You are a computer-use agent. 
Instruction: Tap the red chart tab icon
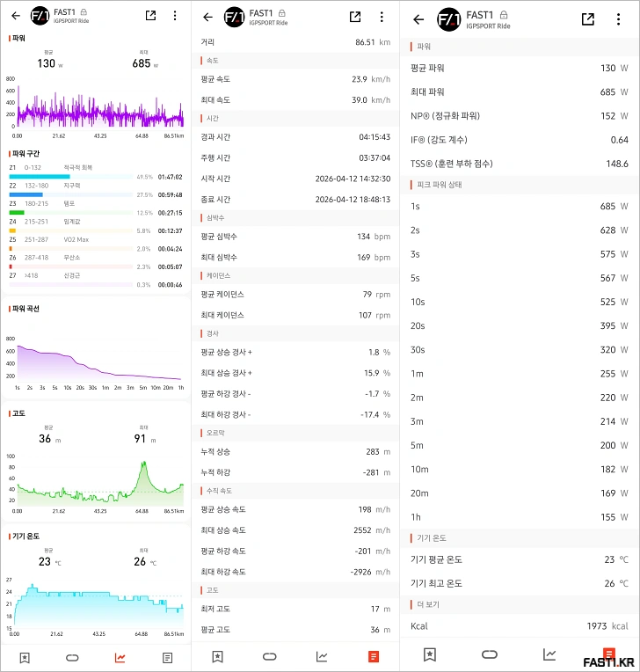pyautogui.click(x=120, y=657)
